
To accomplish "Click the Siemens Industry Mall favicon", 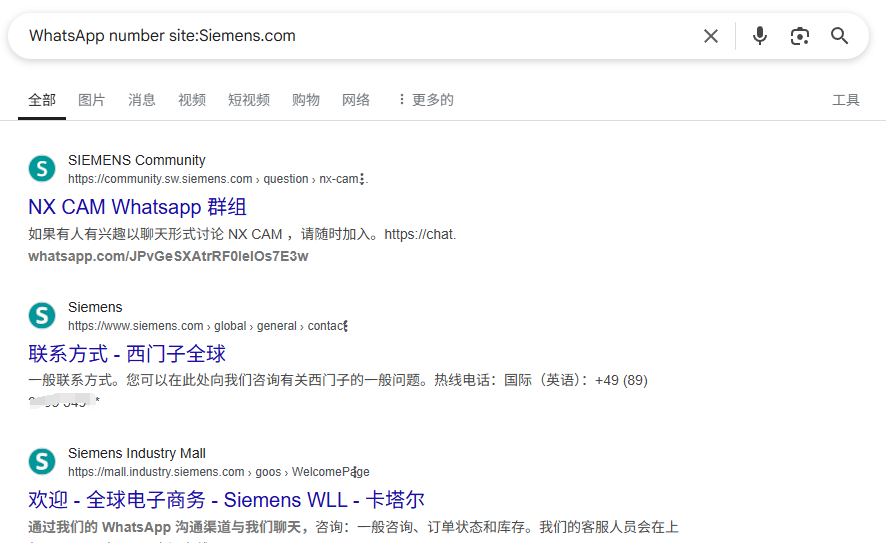I will [x=42, y=461].
